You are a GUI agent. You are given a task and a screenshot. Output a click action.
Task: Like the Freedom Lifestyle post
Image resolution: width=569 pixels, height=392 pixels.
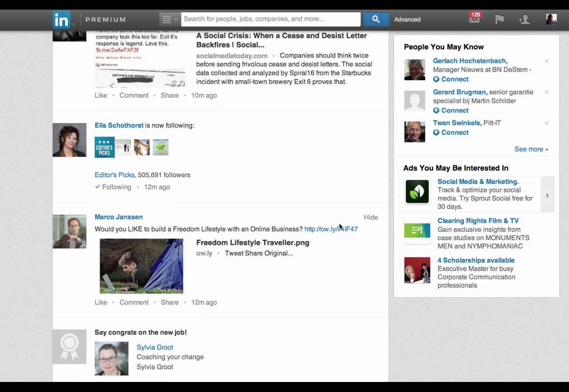[101, 302]
